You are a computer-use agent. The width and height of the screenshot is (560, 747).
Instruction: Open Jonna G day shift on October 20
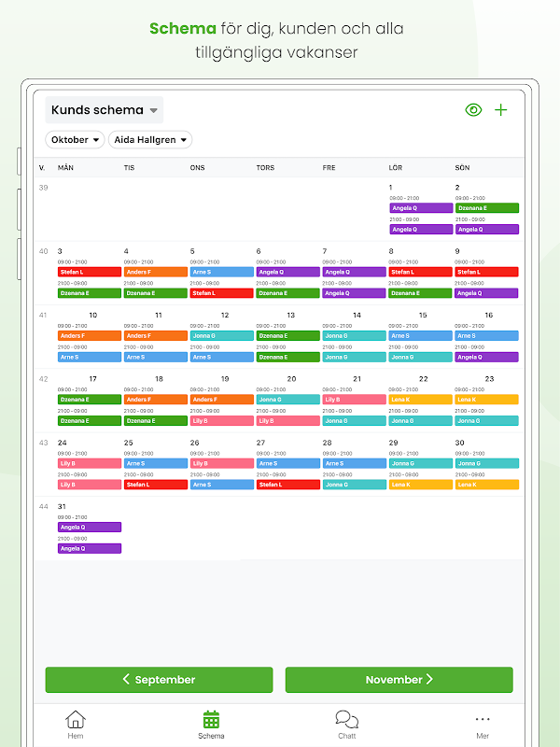pyautogui.click(x=288, y=400)
